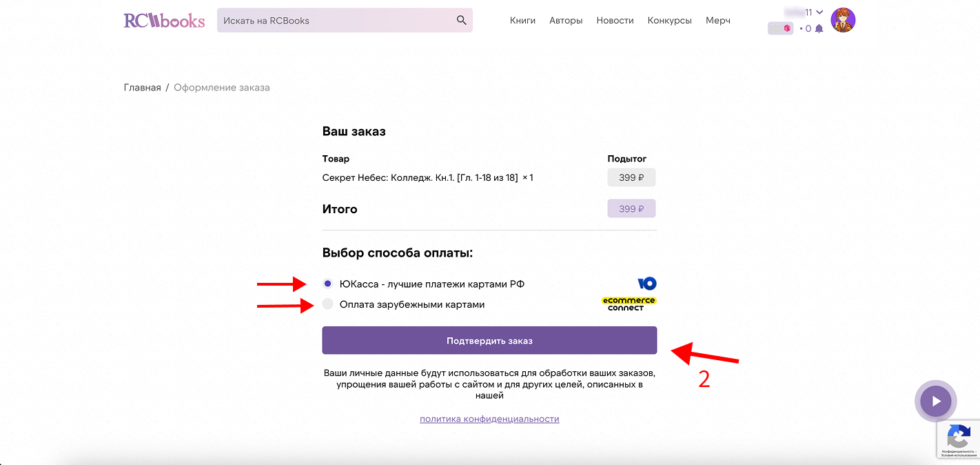Click the ecommerce connect logo
The height and width of the screenshot is (465, 980).
click(x=628, y=304)
